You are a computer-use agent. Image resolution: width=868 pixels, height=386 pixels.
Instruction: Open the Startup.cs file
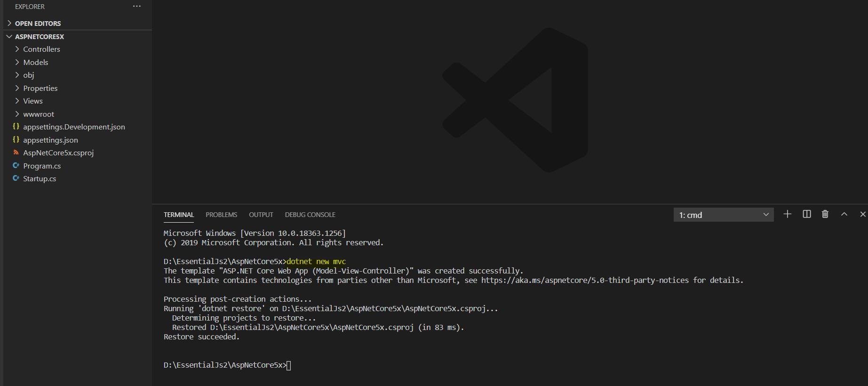tap(40, 179)
